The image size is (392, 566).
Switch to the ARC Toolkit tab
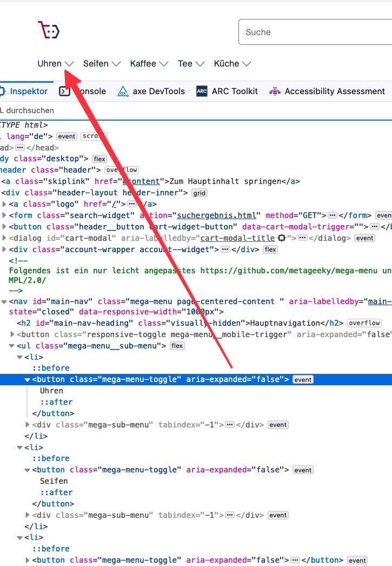[227, 91]
